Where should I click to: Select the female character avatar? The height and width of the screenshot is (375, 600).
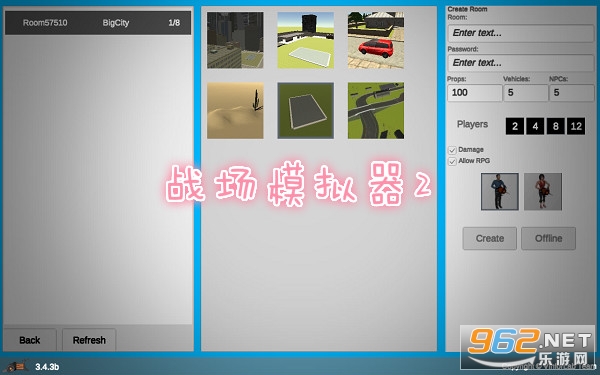click(543, 192)
